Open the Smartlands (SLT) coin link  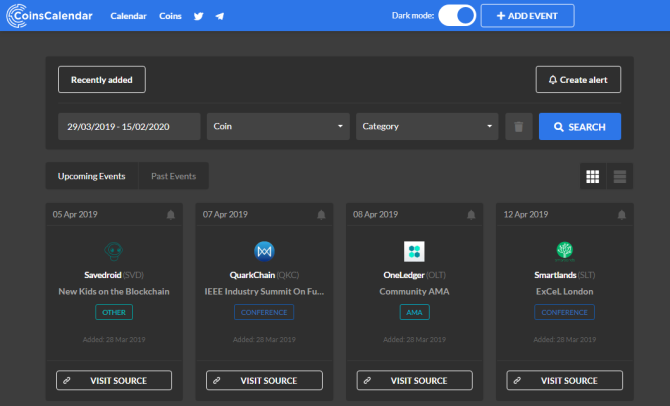pos(564,275)
